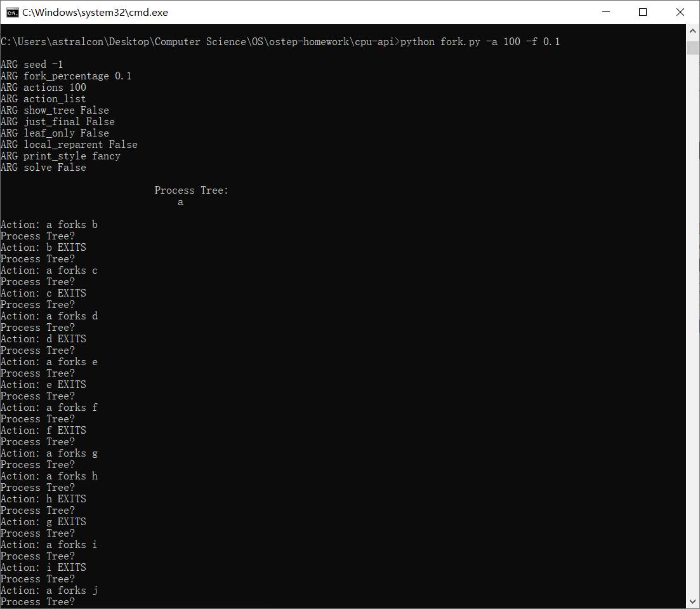Click the line 'Action: h EXITS'

pyautogui.click(x=43, y=499)
